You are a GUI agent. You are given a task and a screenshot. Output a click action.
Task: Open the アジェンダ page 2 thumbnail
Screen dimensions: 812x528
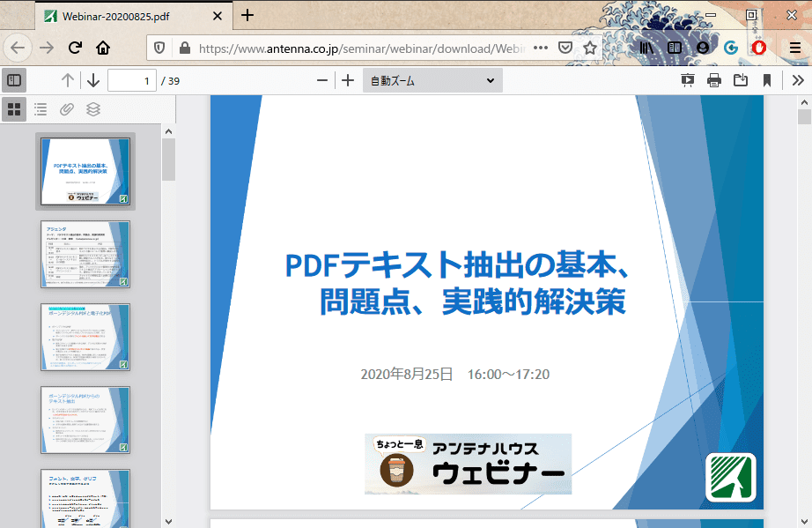(x=85, y=254)
